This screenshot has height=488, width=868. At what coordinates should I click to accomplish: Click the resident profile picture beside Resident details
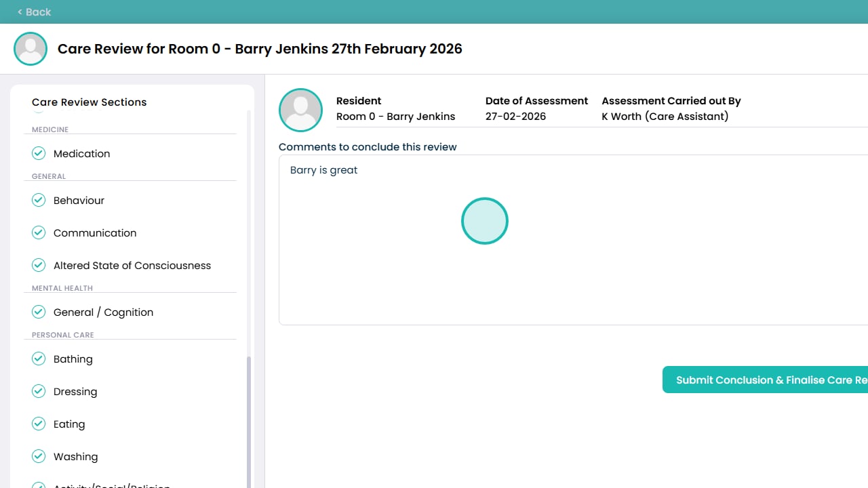300,110
